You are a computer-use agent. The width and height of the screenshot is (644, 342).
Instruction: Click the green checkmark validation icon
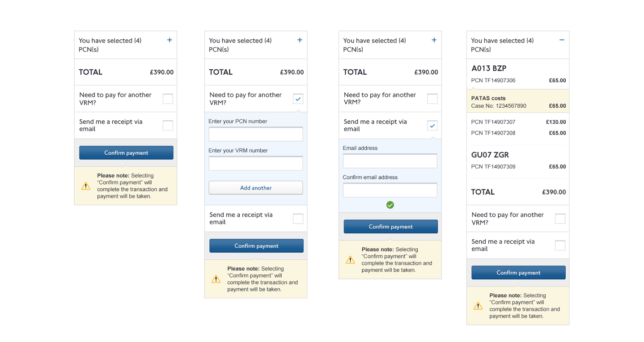390,205
